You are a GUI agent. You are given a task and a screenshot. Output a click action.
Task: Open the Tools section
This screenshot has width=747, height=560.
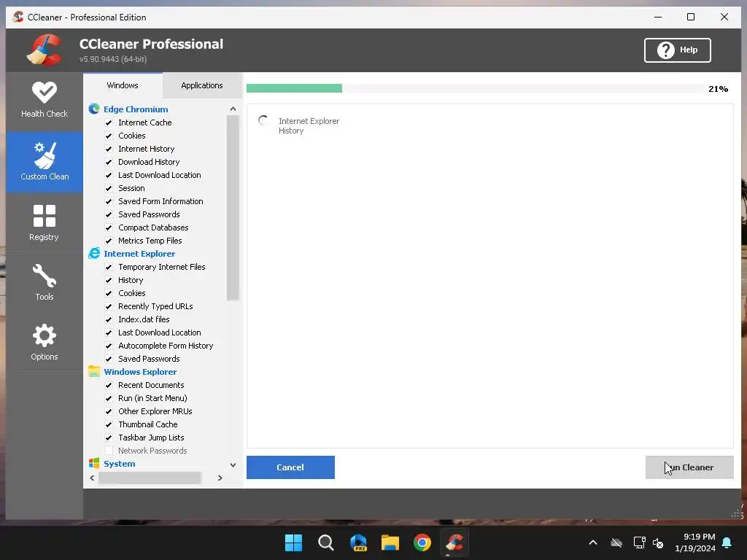point(44,282)
